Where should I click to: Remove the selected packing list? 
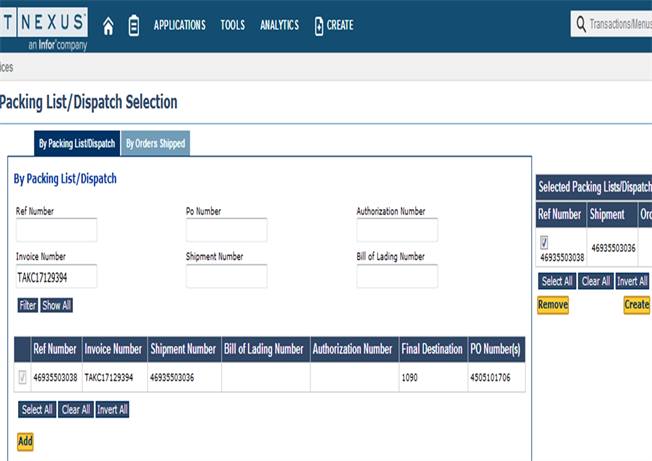(553, 305)
